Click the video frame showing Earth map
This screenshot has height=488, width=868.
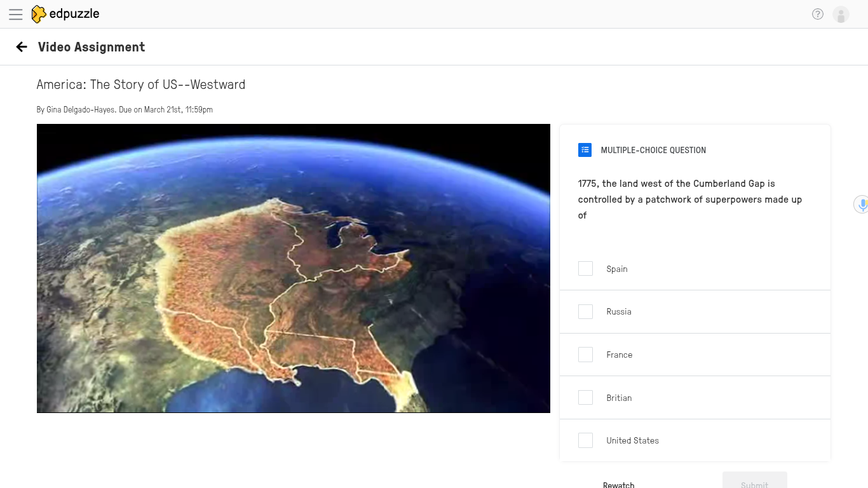(x=294, y=268)
